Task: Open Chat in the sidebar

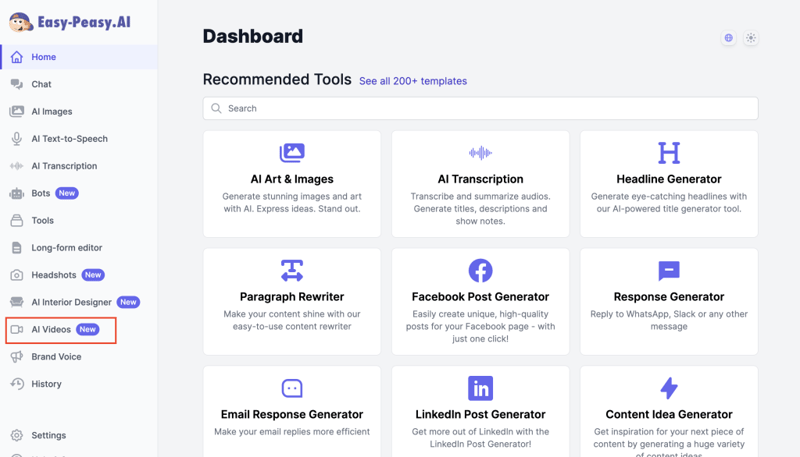Action: (x=41, y=84)
